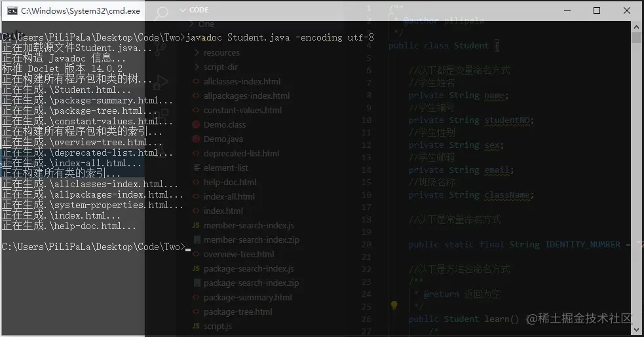Select package-search-index.zip file
The image size is (644, 337).
tap(246, 283)
